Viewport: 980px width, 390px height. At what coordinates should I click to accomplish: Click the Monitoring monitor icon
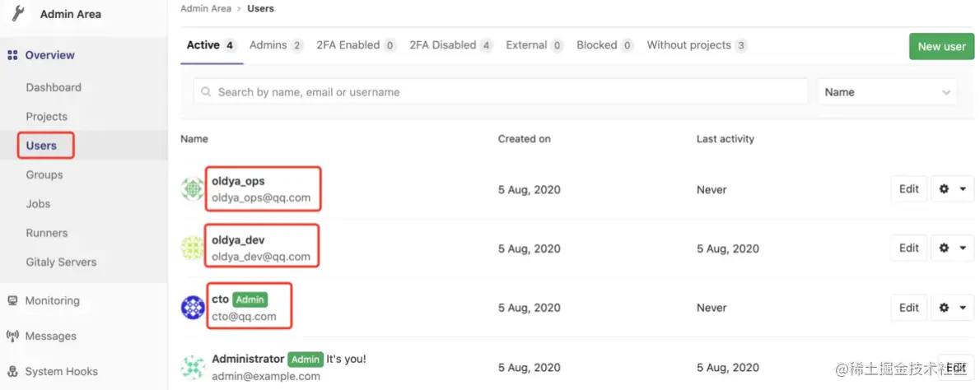[12, 301]
